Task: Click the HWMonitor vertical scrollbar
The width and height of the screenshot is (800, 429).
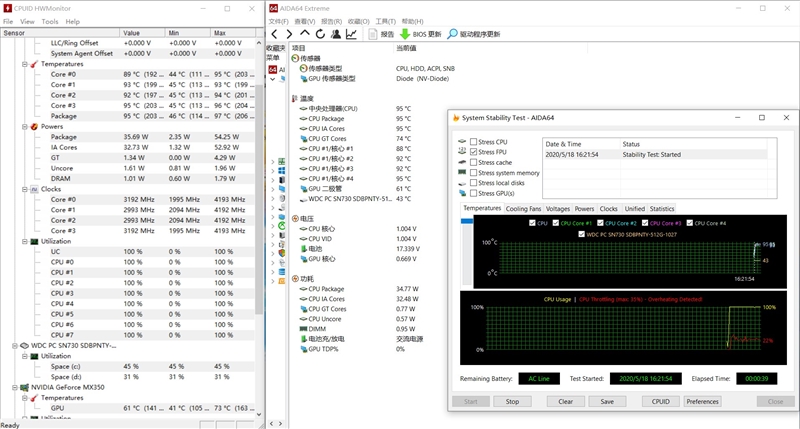Action: pyautogui.click(x=260, y=200)
